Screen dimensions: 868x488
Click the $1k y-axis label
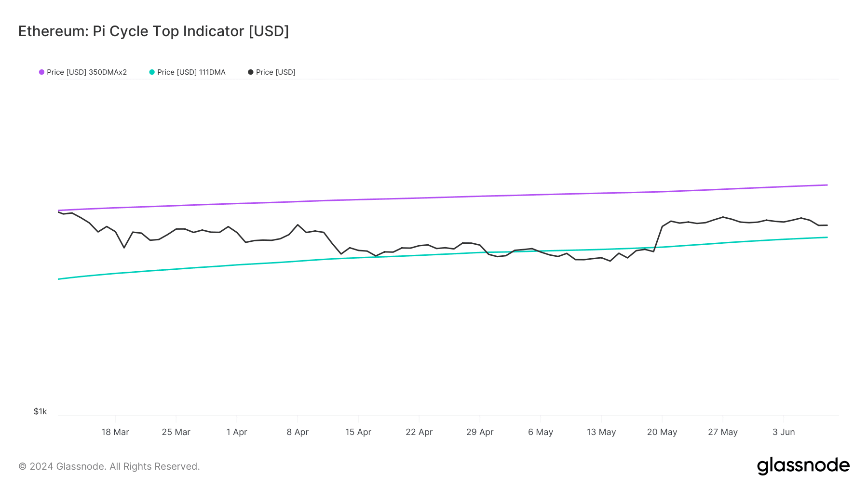pos(41,411)
